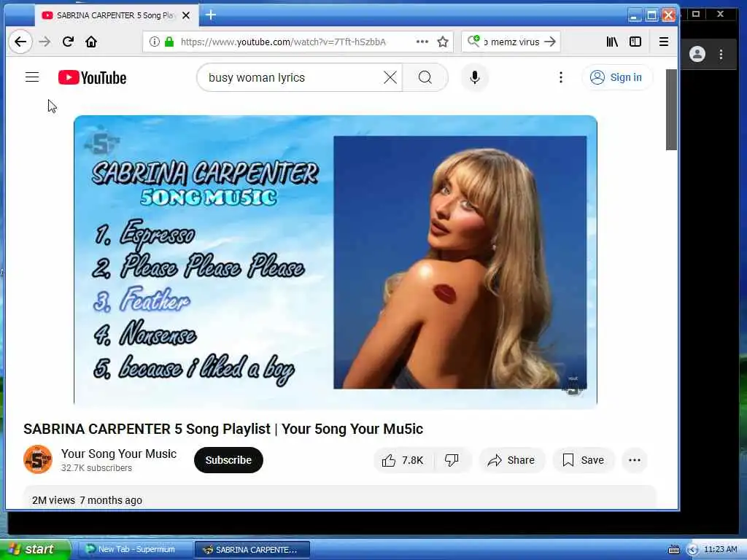Image resolution: width=747 pixels, height=560 pixels.
Task: Open YouTube settings three-dot menu
Action: pos(561,77)
